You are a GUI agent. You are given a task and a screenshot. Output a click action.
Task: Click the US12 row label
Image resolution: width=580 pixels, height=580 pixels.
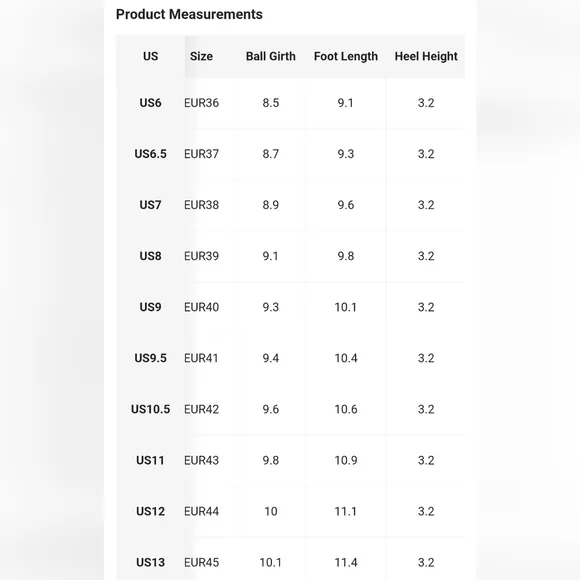(150, 511)
